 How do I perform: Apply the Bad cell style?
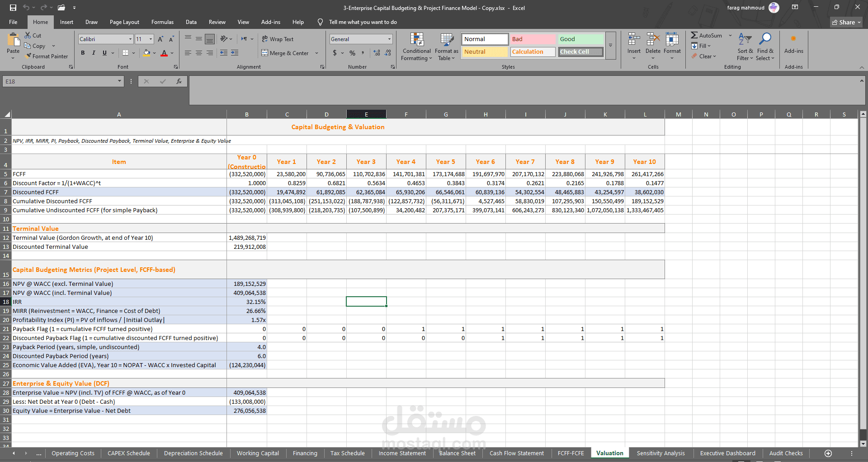pyautogui.click(x=533, y=39)
